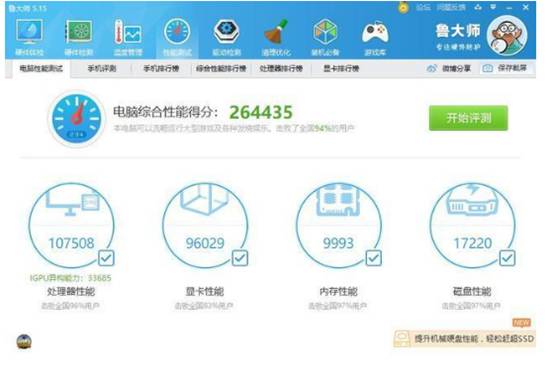This screenshot has height=372, width=553.
Task: Click the graphics score circle 96029
Action: pos(205,226)
